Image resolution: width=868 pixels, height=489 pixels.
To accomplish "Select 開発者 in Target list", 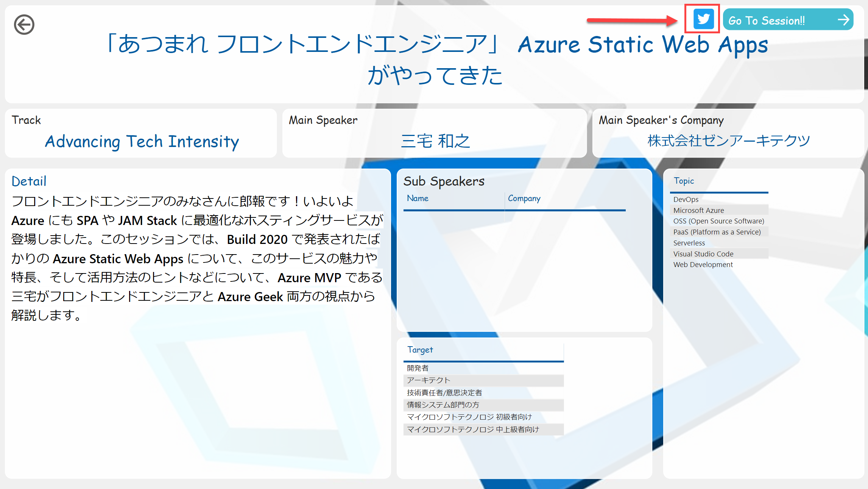I will [418, 368].
